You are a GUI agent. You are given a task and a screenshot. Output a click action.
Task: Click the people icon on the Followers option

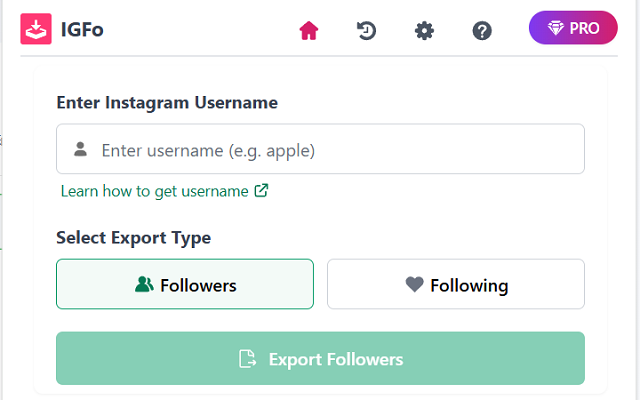(144, 285)
